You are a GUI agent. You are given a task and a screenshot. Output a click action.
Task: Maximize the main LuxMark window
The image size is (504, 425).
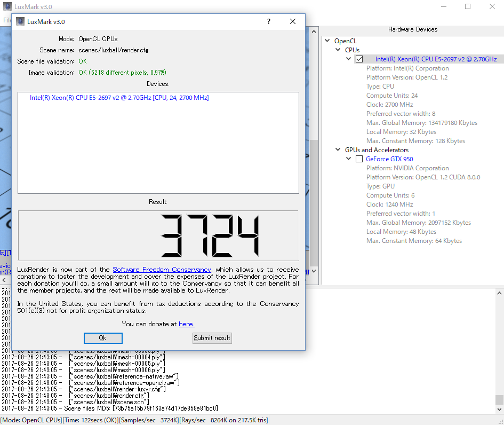tap(468, 6)
